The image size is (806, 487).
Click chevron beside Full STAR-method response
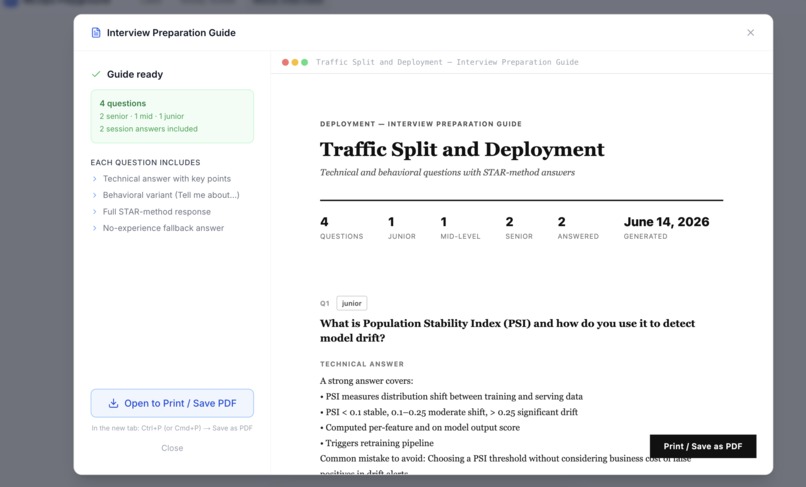[94, 212]
